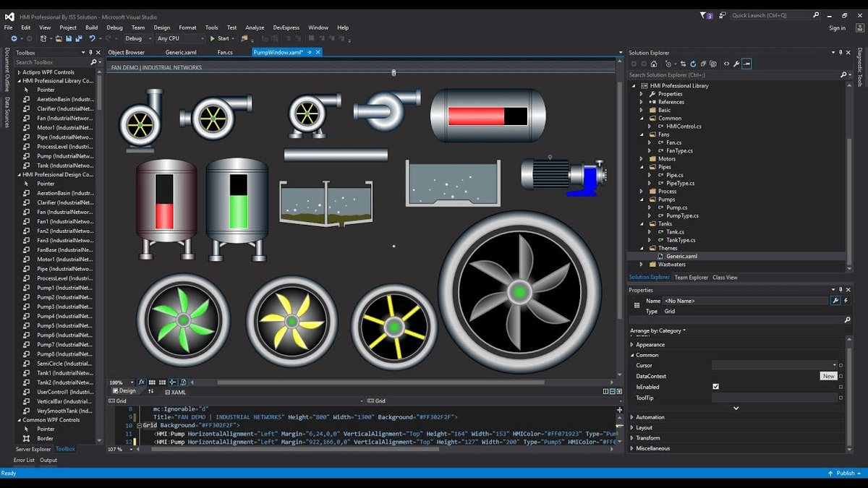Click the View Code icon in Solution Explorer
Image resolution: width=868 pixels, height=488 pixels.
point(726,64)
